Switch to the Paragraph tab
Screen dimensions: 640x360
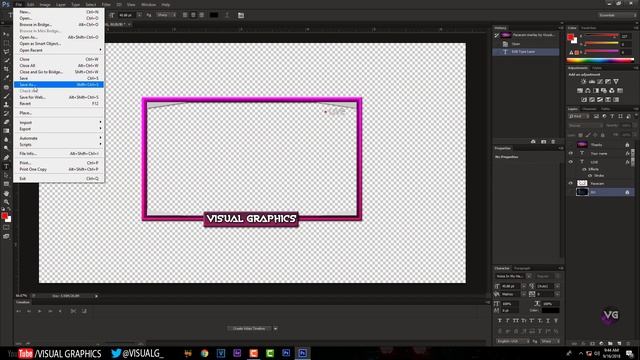click(522, 268)
